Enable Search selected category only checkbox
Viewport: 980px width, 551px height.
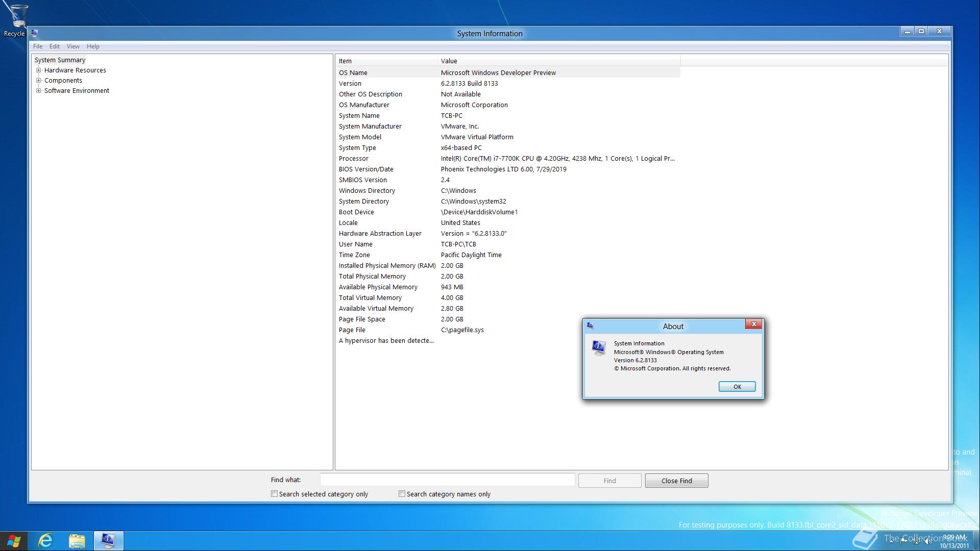(274, 494)
